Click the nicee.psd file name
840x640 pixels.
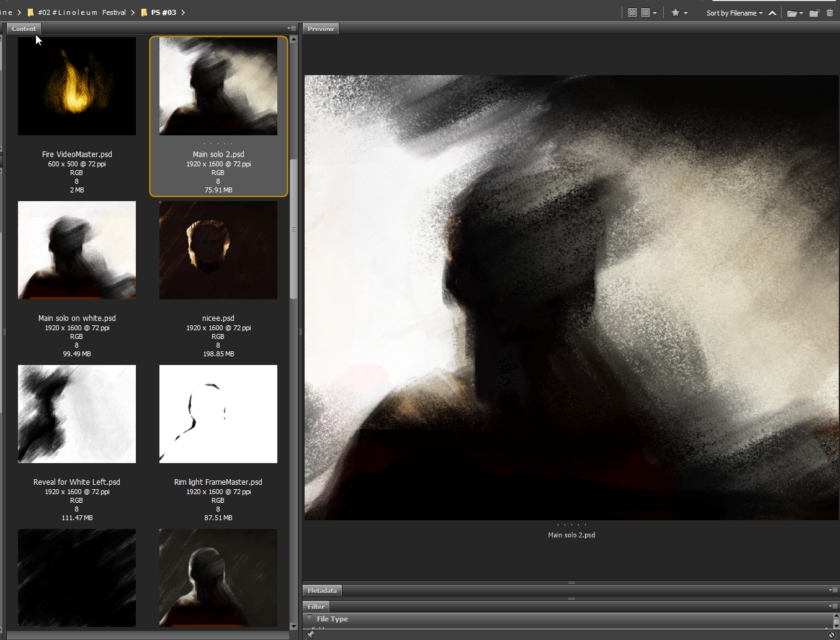click(x=218, y=318)
